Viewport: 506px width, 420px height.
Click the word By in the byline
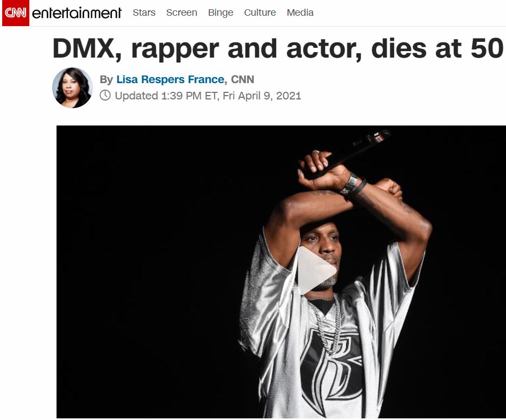[106, 80]
